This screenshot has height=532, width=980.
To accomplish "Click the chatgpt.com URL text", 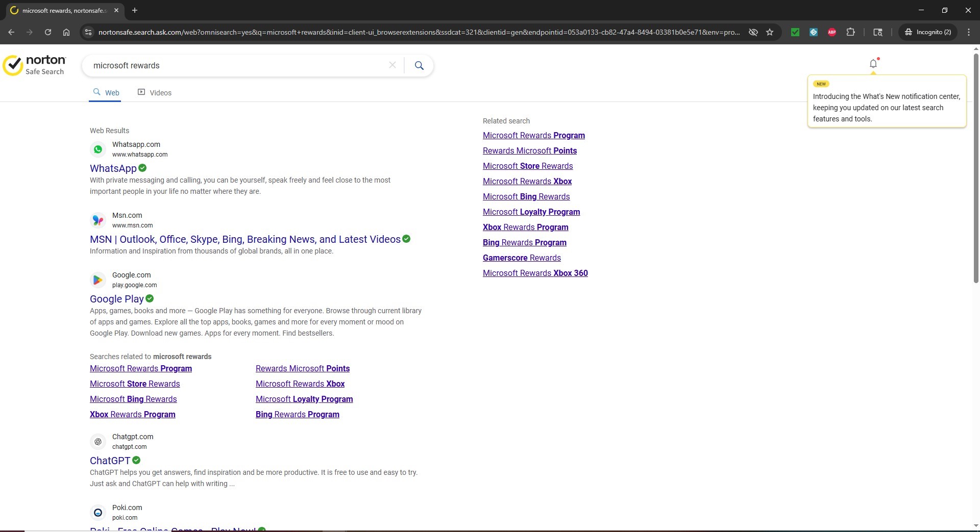I will 129,447.
